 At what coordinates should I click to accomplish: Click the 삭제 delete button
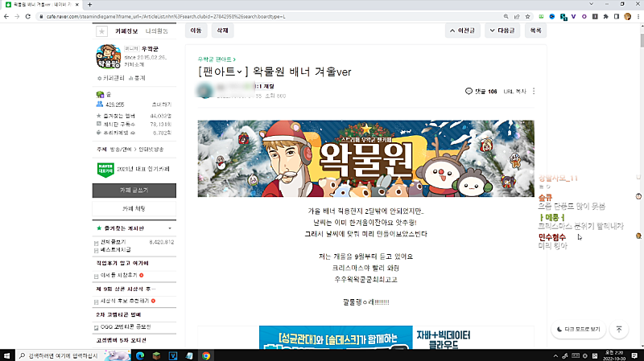223,31
